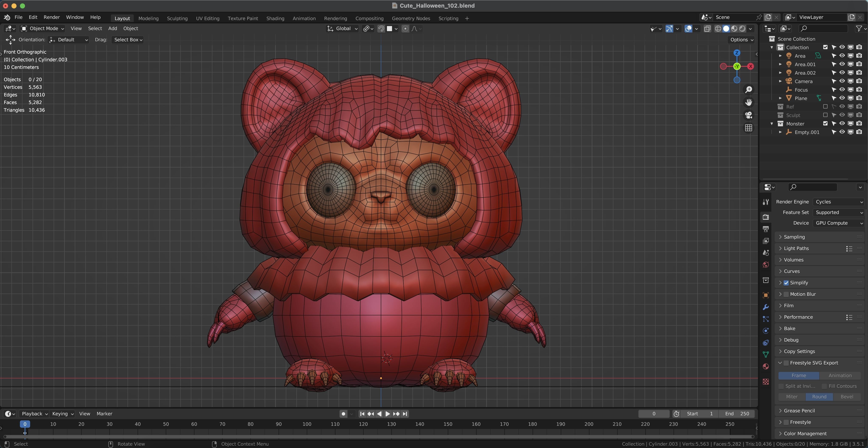Click the Start frame field

[699, 414]
